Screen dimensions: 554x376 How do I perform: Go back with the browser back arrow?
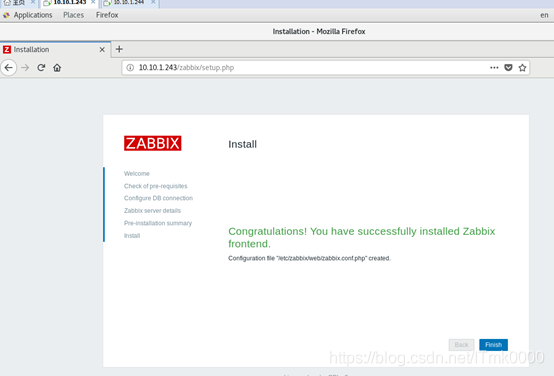(9, 67)
